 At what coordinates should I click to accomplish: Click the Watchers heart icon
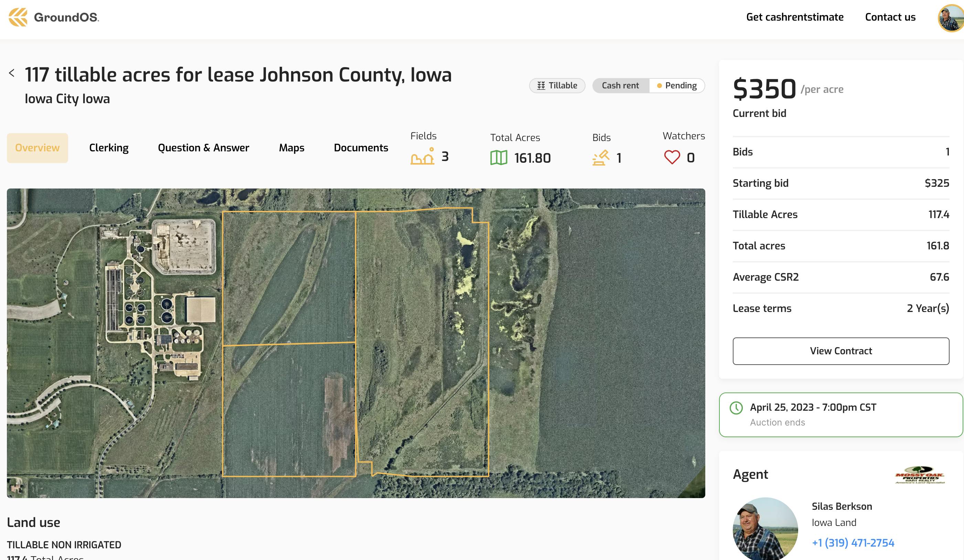click(x=671, y=158)
